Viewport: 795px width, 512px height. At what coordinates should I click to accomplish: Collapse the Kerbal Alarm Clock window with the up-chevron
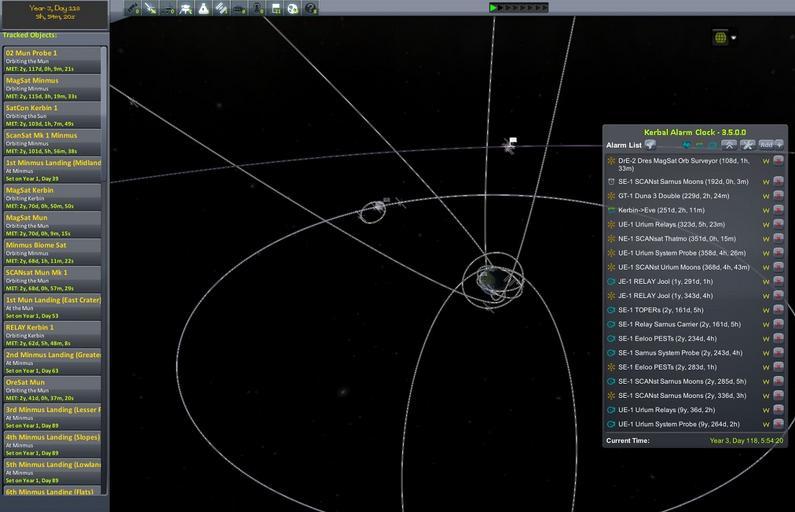click(729, 145)
